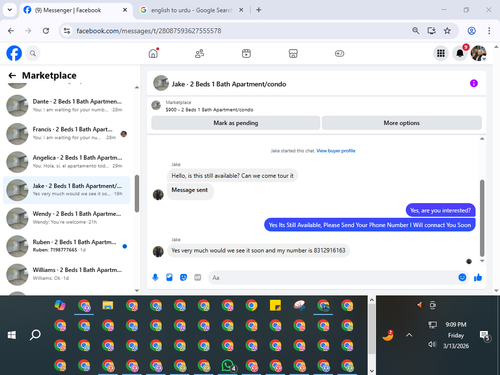
Task: Open Sticky Notes from the taskbar
Action: (x=275, y=305)
